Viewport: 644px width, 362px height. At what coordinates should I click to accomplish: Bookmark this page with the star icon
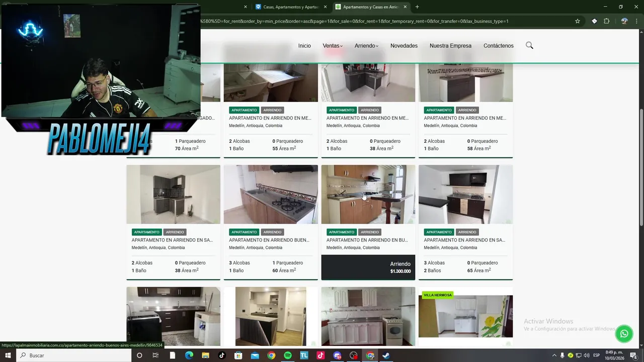(x=578, y=21)
